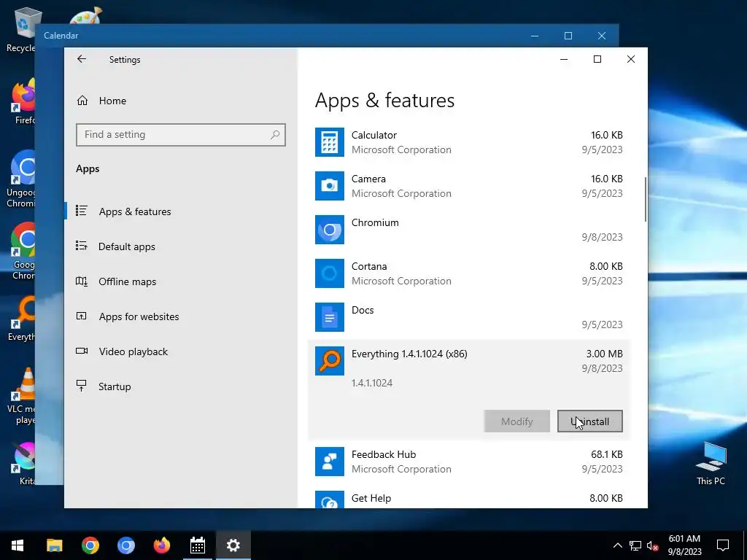Minimize the Settings window
Screen dimensions: 747x560
[564, 59]
